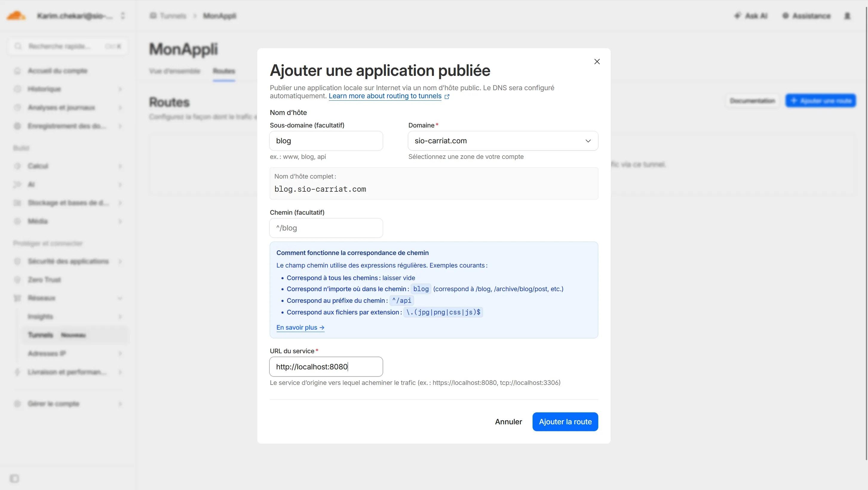This screenshot has height=490, width=868.
Task: Open the Domaine dropdown sio-carriat.com
Action: point(503,141)
